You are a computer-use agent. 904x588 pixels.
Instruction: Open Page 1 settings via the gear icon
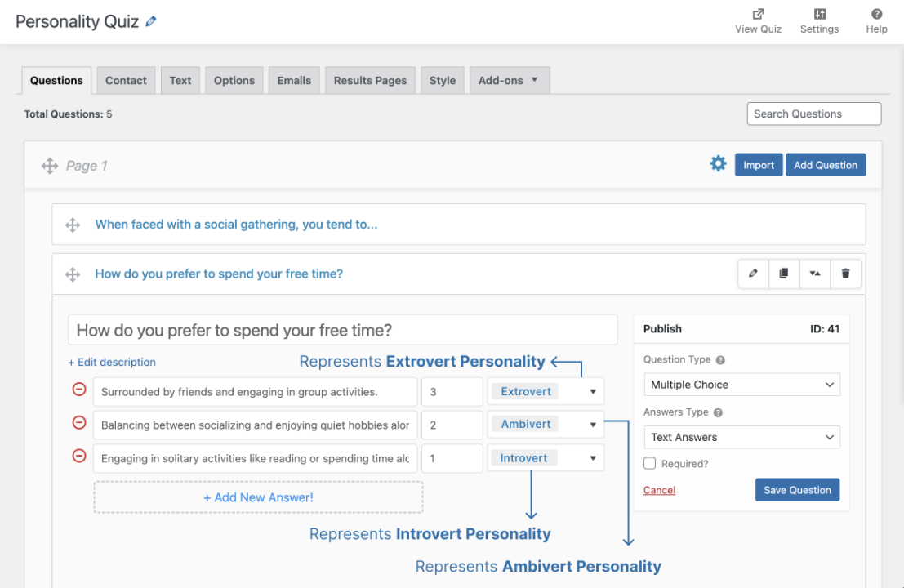[718, 163]
